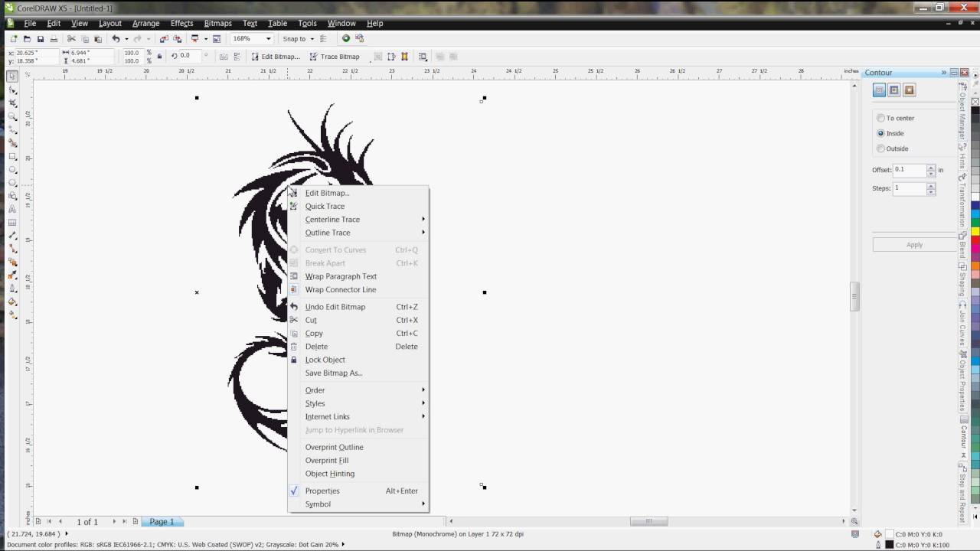
Task: Enable the To center contour option
Action: pos(880,118)
